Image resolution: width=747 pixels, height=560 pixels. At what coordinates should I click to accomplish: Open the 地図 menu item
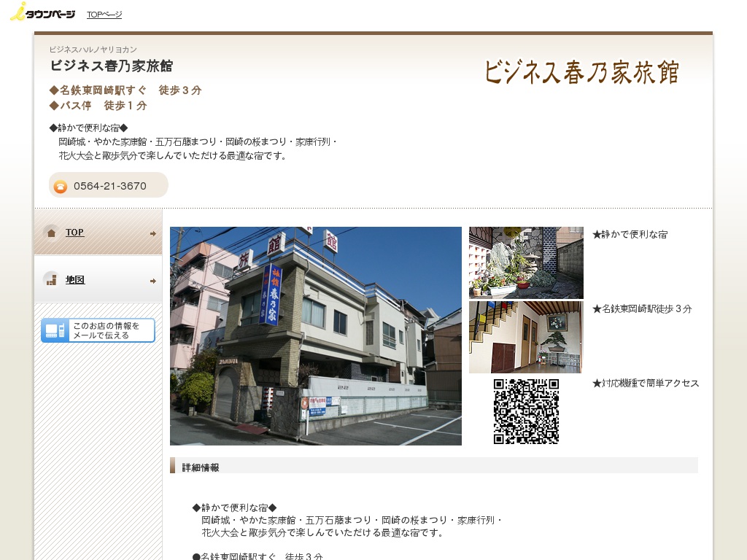point(75,280)
